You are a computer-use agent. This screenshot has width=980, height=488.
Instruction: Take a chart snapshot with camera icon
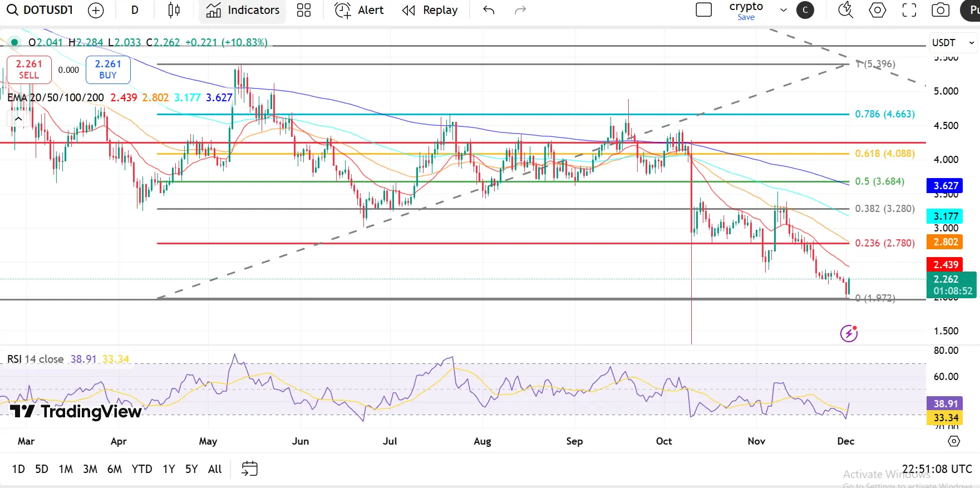[x=940, y=10]
